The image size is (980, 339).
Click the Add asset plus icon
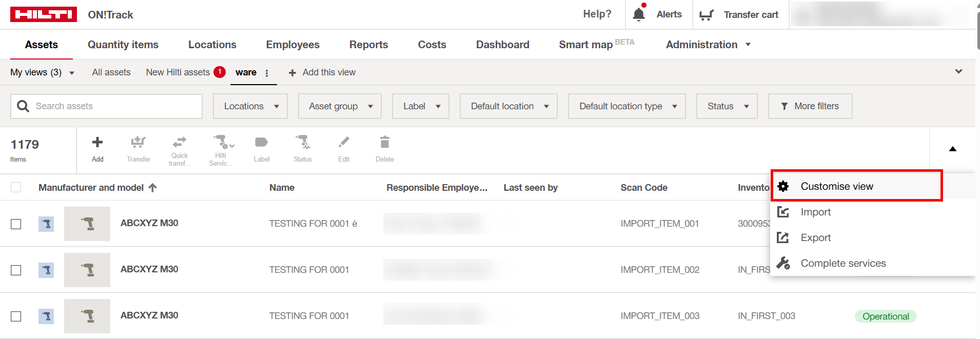tap(97, 143)
